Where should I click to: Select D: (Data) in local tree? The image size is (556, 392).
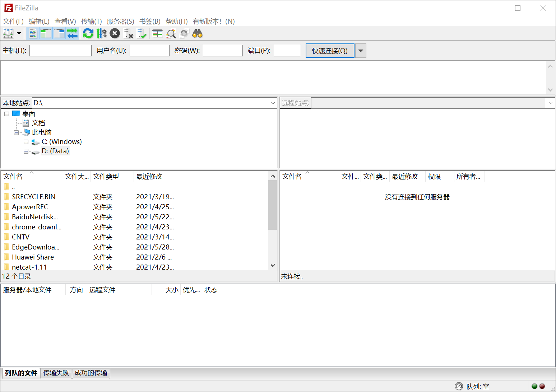(55, 151)
